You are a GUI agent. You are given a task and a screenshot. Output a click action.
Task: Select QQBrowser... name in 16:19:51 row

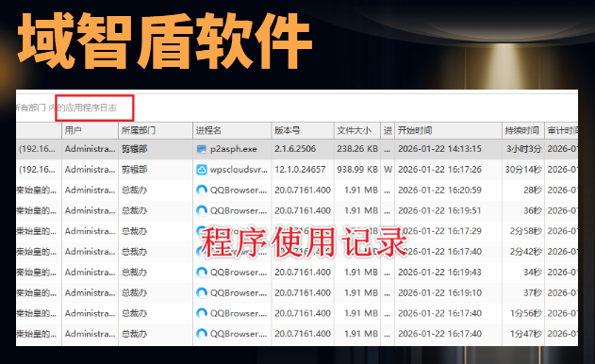coord(239,210)
